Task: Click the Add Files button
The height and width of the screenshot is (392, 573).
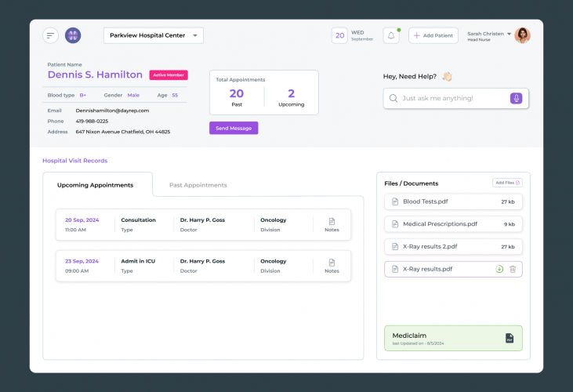Action: pos(506,183)
